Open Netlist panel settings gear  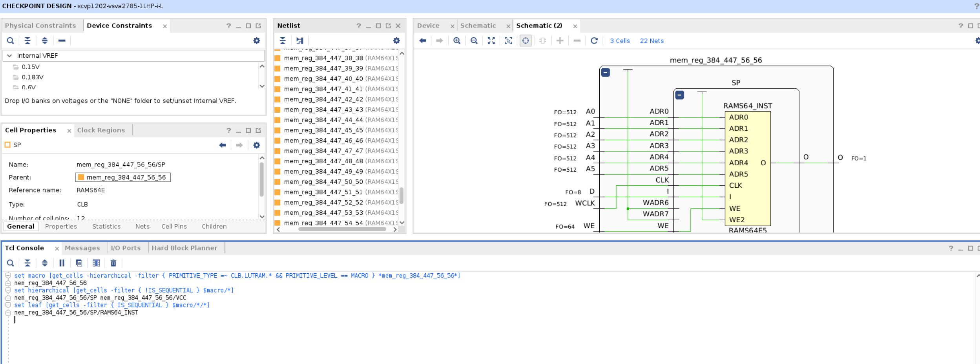[396, 41]
